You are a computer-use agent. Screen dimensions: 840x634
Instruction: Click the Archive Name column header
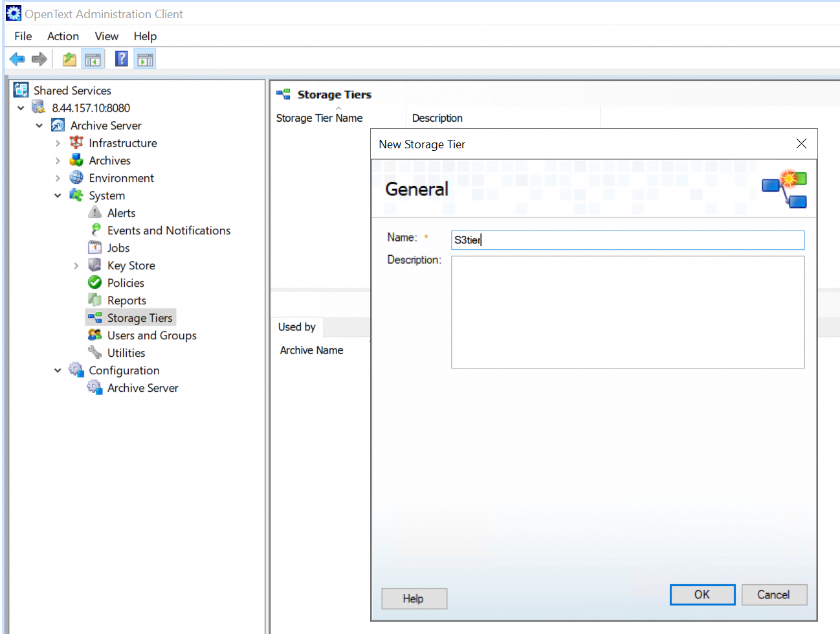[312, 350]
